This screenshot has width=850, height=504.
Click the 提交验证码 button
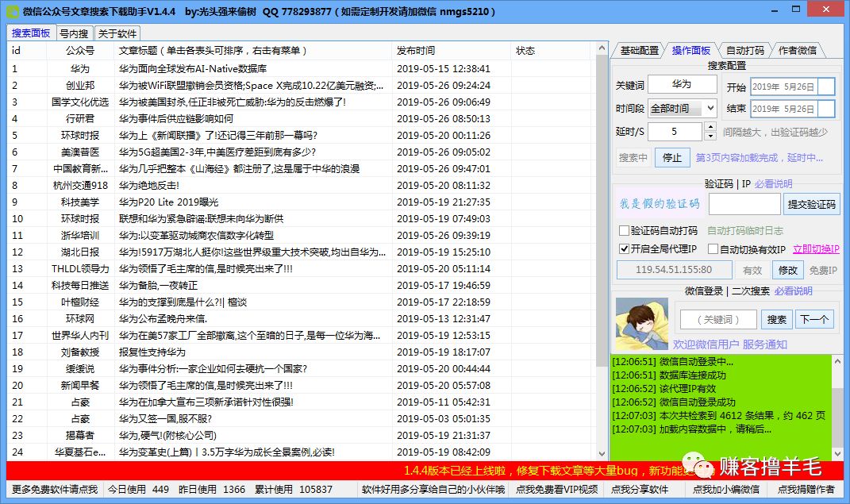812,204
